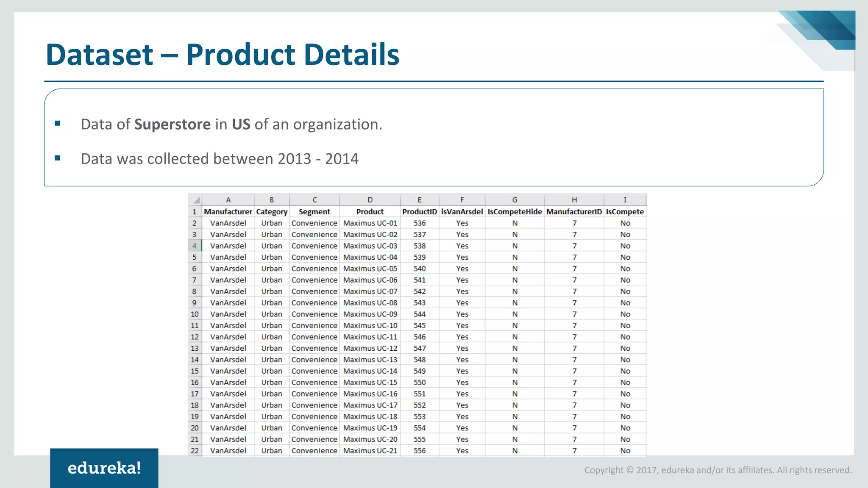Click the ProductID header cell
The height and width of the screenshot is (488, 868).
click(x=420, y=211)
